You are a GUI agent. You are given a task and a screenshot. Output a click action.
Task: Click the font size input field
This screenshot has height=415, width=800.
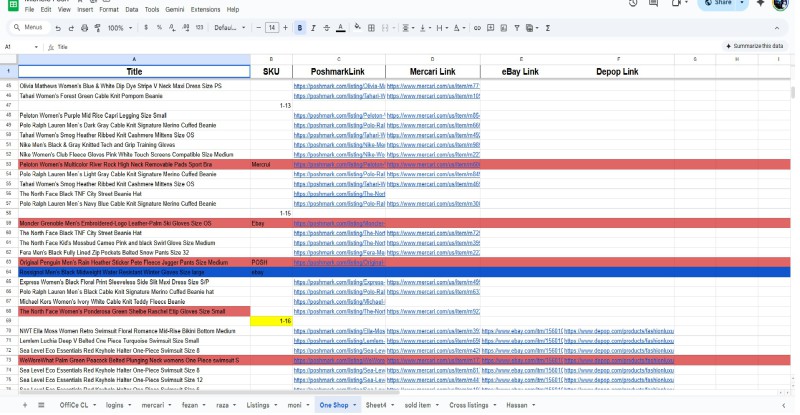(x=271, y=28)
